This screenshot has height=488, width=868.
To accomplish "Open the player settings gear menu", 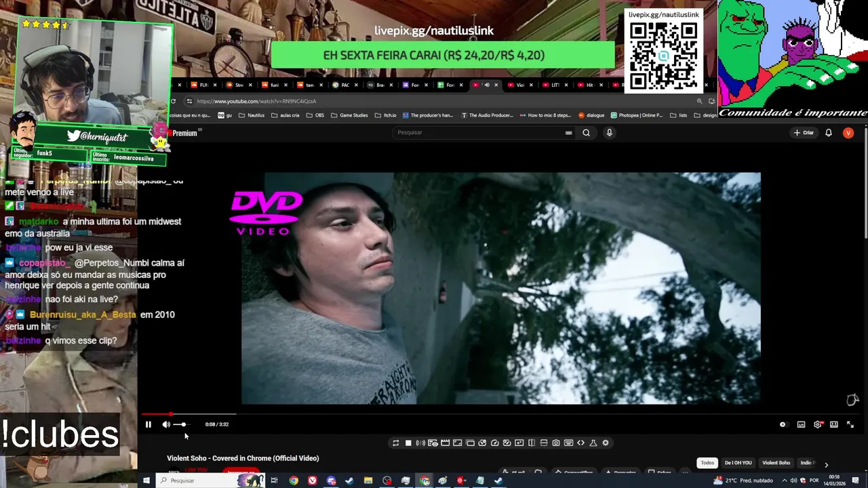I will pyautogui.click(x=818, y=424).
